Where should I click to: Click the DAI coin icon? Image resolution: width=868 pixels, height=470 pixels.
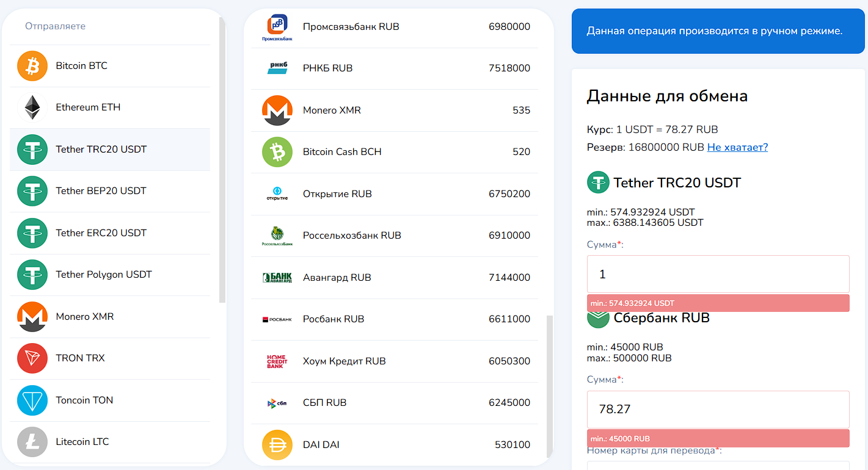tap(277, 445)
